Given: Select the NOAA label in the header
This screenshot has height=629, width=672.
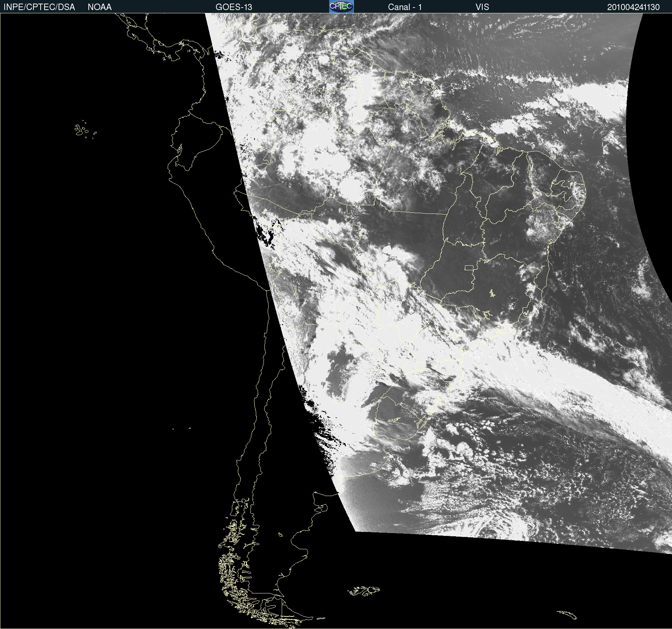Looking at the screenshot, I should 100,7.
